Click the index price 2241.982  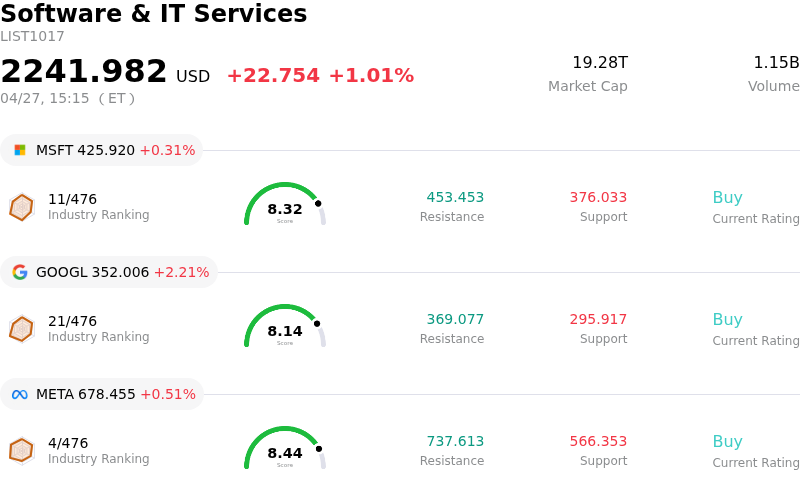(84, 72)
